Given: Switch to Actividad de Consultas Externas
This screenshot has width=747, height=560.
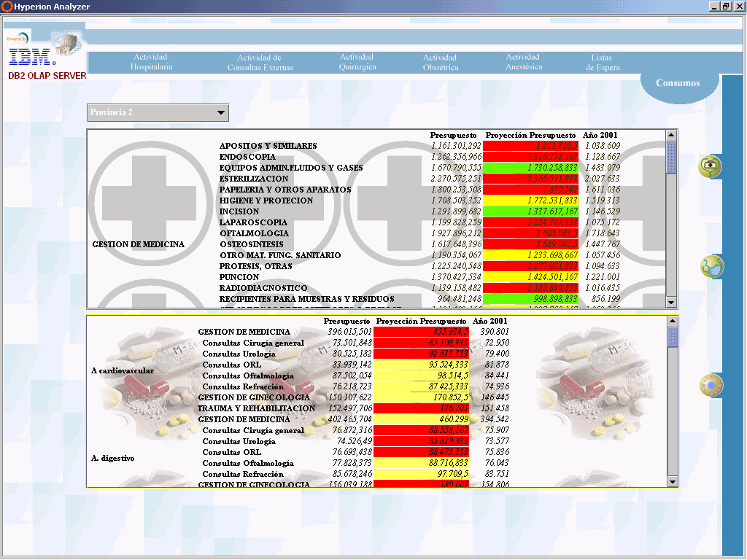Looking at the screenshot, I should (x=260, y=63).
